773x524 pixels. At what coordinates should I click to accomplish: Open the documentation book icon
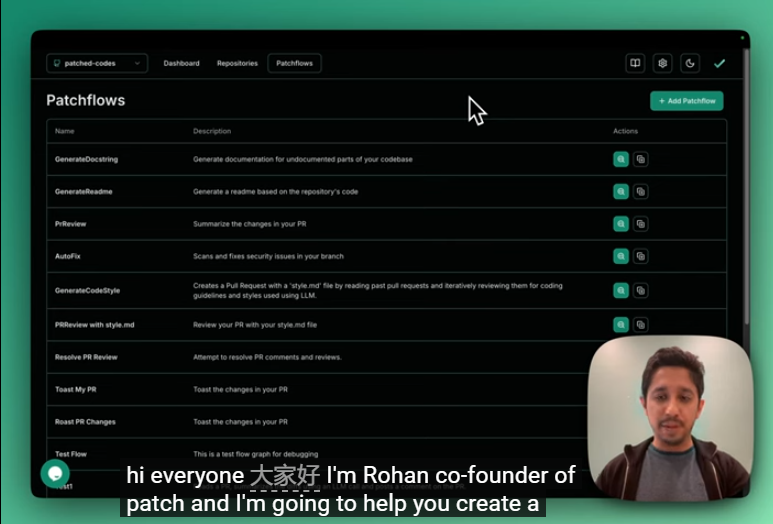635,63
